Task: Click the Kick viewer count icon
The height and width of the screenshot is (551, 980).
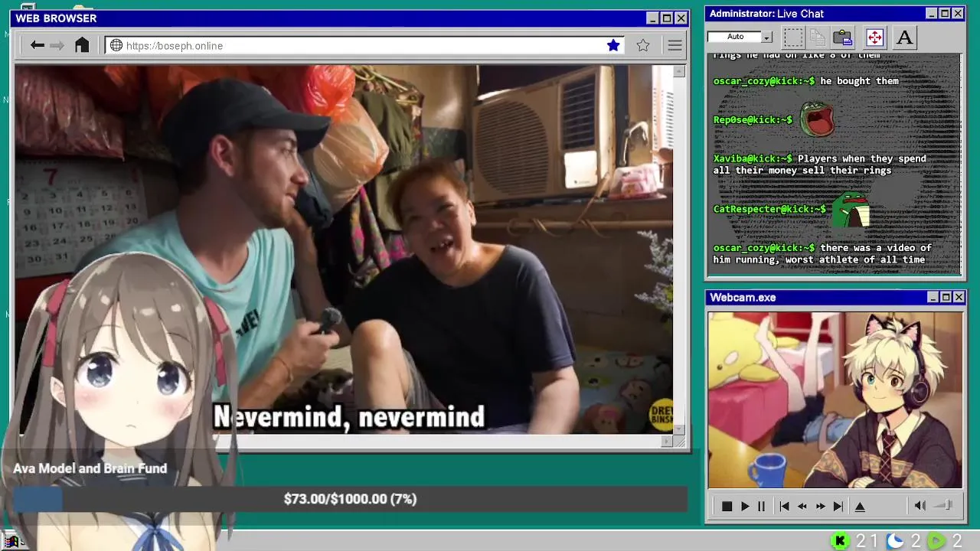Action: click(840, 541)
